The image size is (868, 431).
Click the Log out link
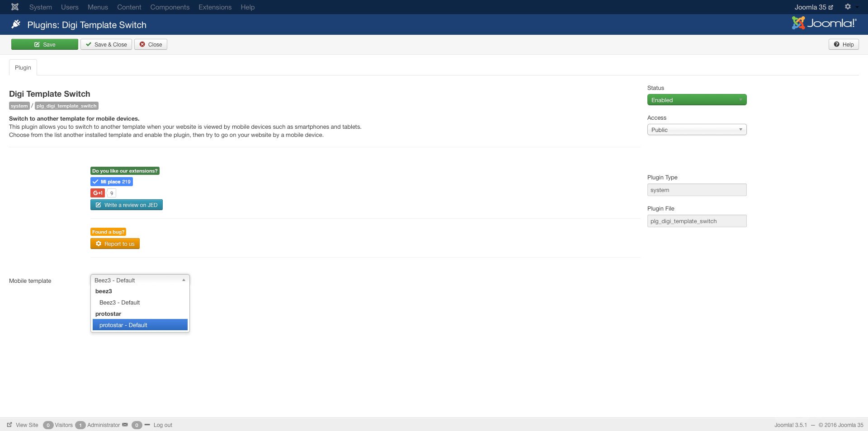point(163,425)
